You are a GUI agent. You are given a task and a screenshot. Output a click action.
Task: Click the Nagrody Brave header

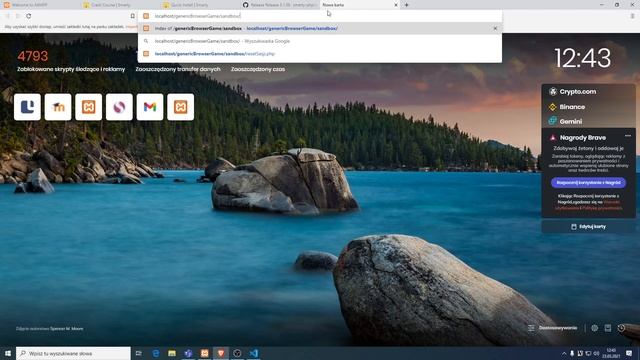pos(582,138)
